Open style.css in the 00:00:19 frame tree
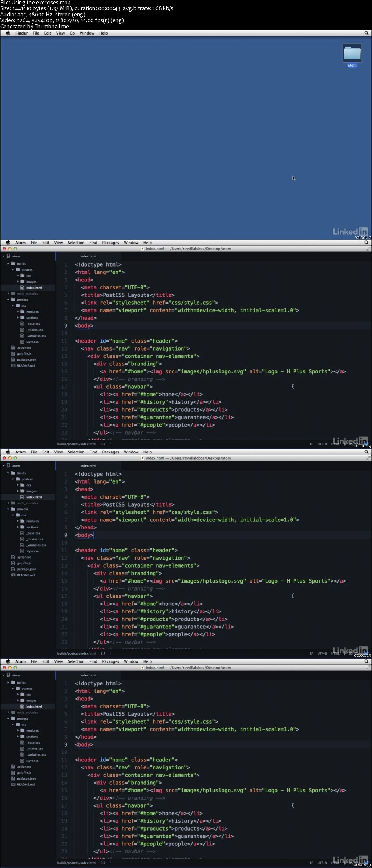 (x=32, y=342)
